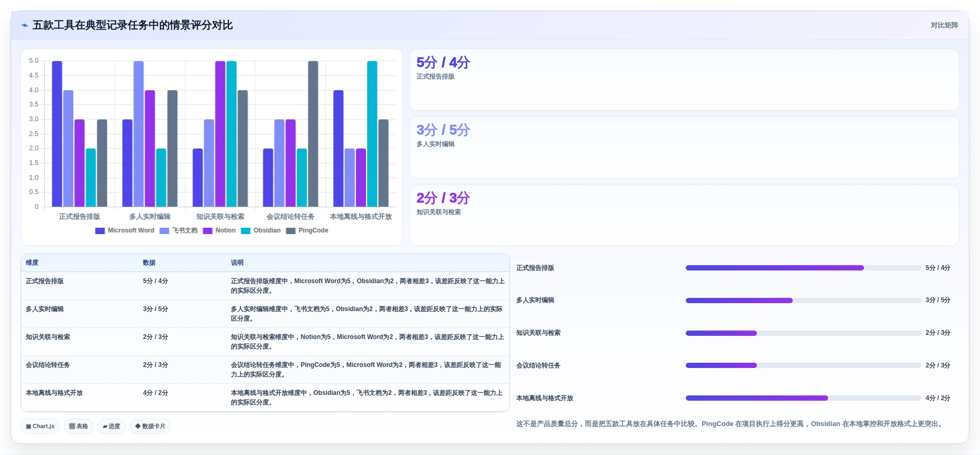
Task: Select Obsidian bar in 正式报告排版 group
Action: (x=91, y=178)
